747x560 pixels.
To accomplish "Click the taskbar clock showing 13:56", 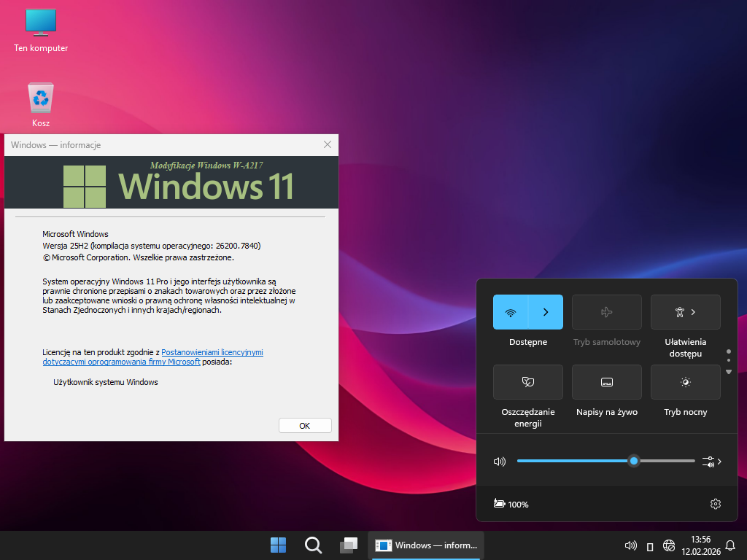I will (700, 545).
